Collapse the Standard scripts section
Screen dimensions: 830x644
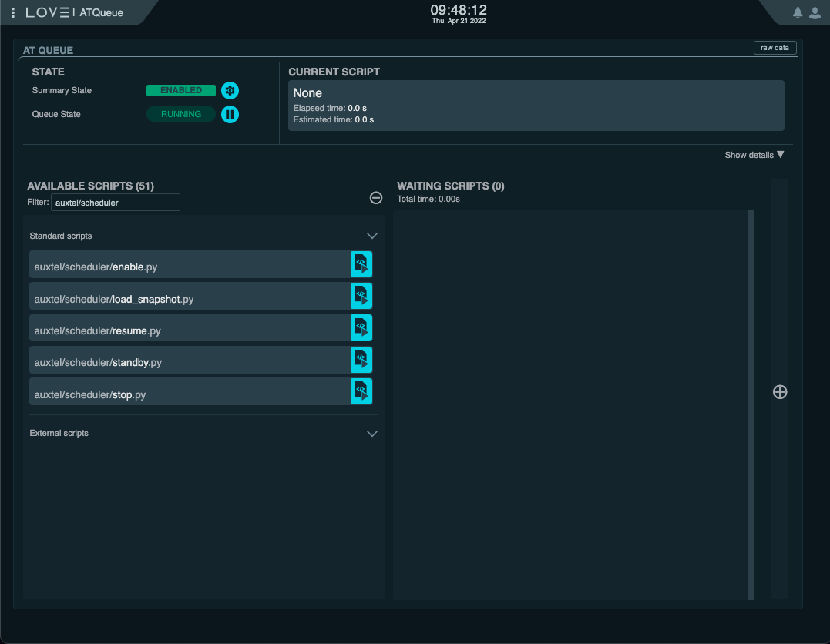coord(372,236)
